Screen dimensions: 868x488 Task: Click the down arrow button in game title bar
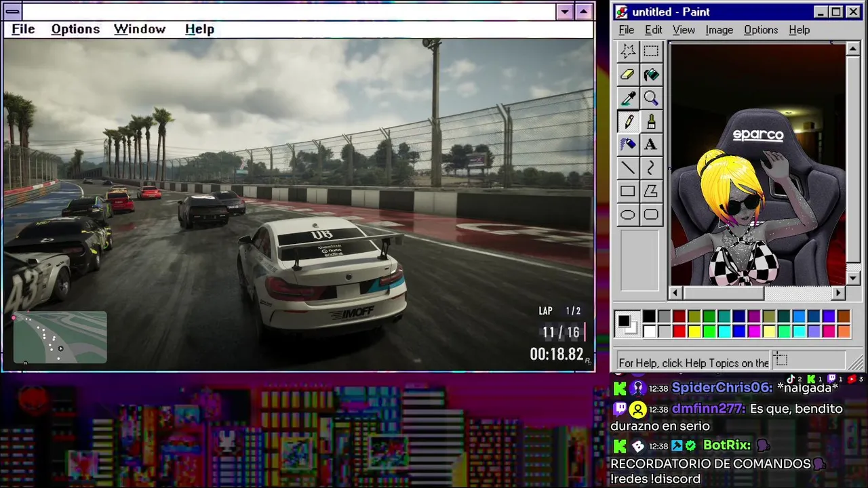[566, 12]
